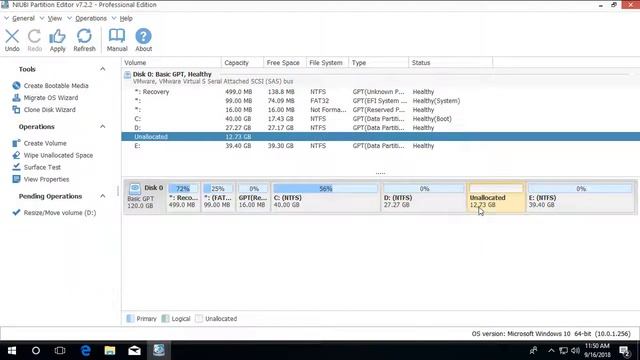This screenshot has width=640, height=360.
Task: Click Create Bootable Media link
Action: tap(56, 86)
